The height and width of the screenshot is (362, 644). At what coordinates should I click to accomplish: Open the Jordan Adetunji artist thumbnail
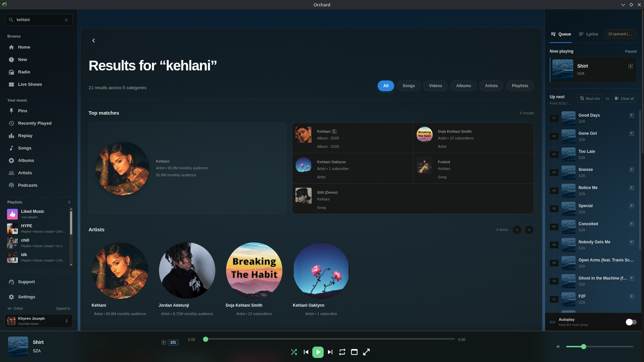(187, 270)
